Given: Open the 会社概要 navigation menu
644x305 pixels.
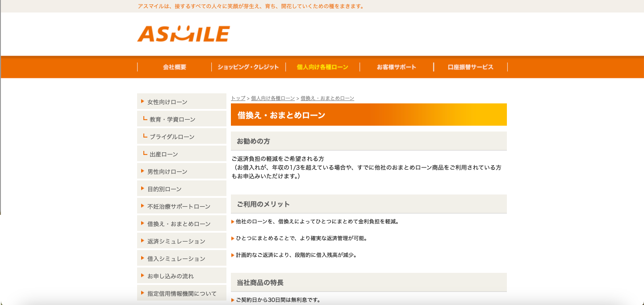Looking at the screenshot, I should [x=174, y=67].
